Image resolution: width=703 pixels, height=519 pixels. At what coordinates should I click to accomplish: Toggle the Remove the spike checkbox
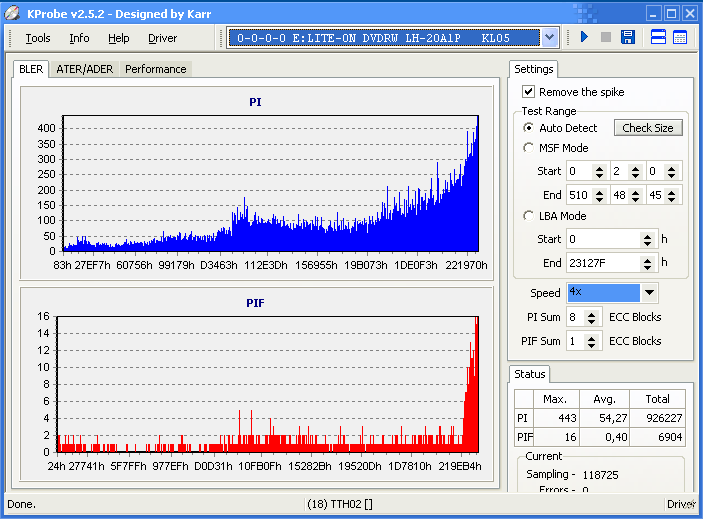528,92
